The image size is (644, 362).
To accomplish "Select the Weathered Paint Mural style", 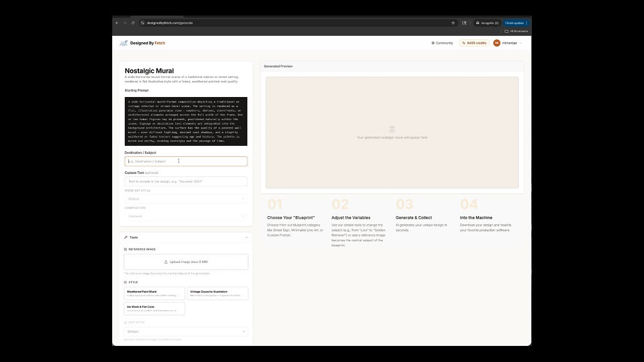I will point(154,293).
